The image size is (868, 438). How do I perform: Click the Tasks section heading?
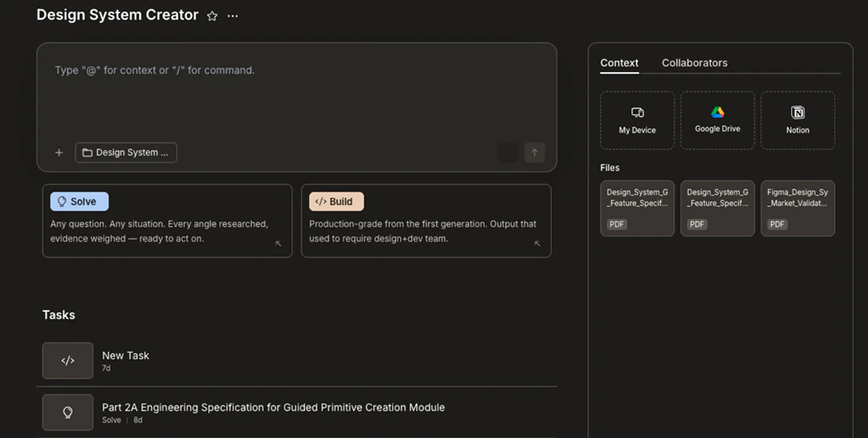[58, 315]
